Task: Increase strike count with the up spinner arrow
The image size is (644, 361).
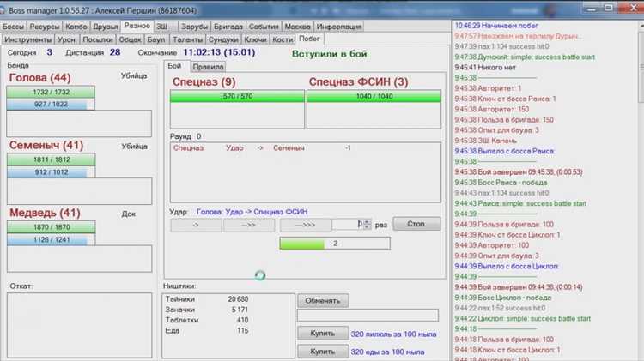Action: click(368, 220)
